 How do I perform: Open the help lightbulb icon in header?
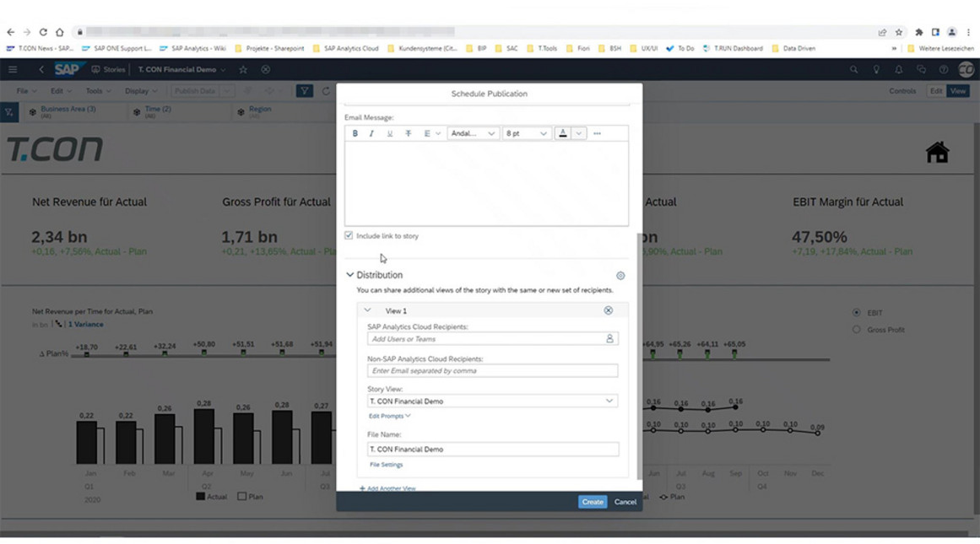point(876,69)
